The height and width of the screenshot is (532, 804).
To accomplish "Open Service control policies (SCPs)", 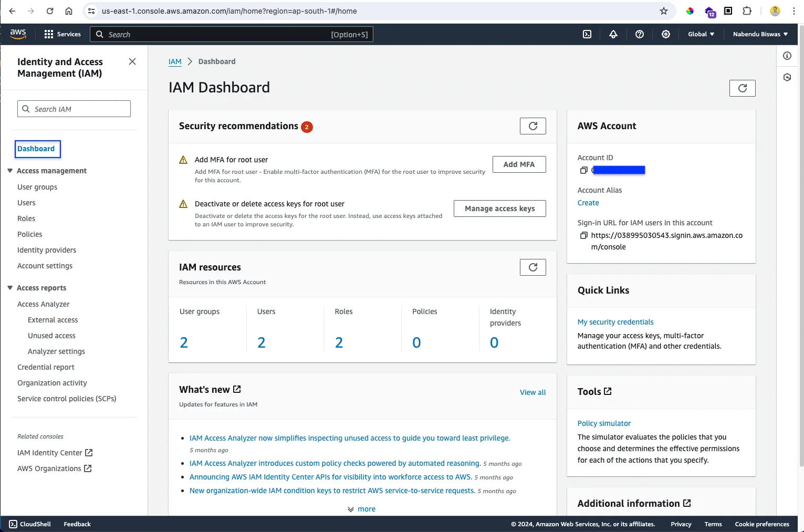I will tap(67, 399).
